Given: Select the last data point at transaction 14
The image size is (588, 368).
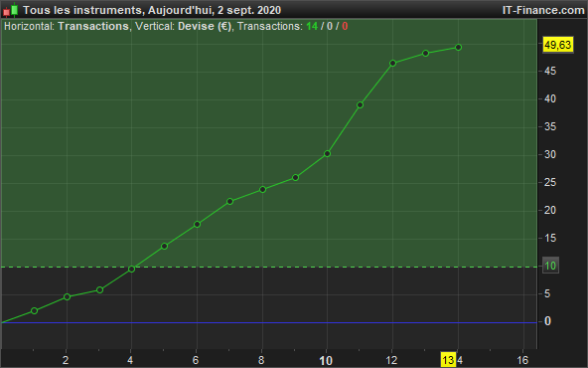Looking at the screenshot, I should (458, 48).
